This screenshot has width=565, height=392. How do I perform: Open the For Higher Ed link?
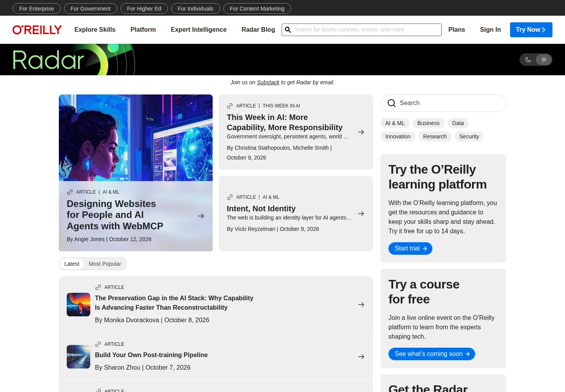[x=144, y=9]
